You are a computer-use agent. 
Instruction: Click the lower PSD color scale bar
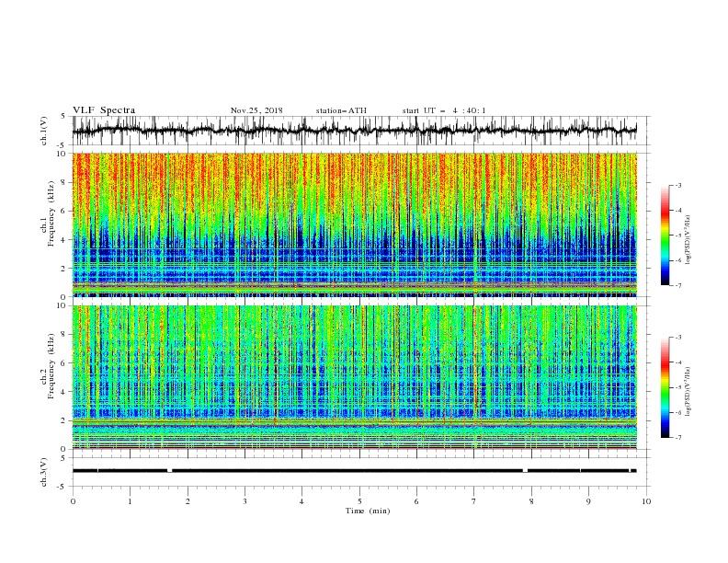(665, 387)
